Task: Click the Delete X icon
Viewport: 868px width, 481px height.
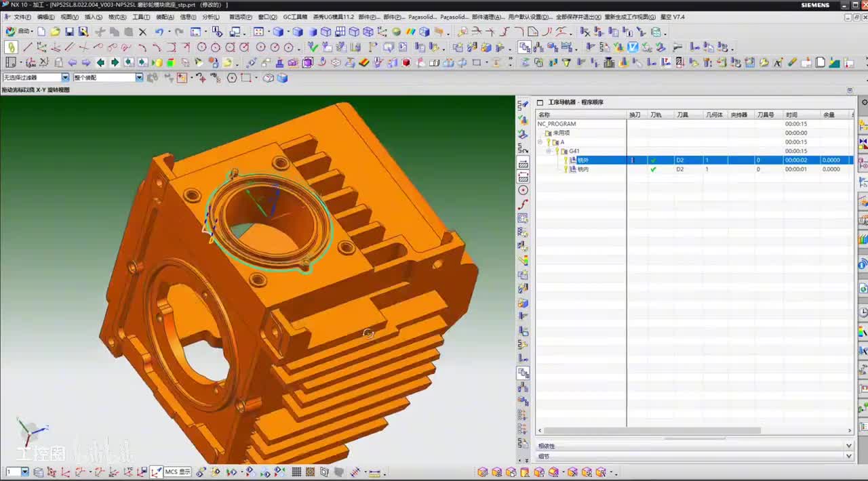Action: 142,32
